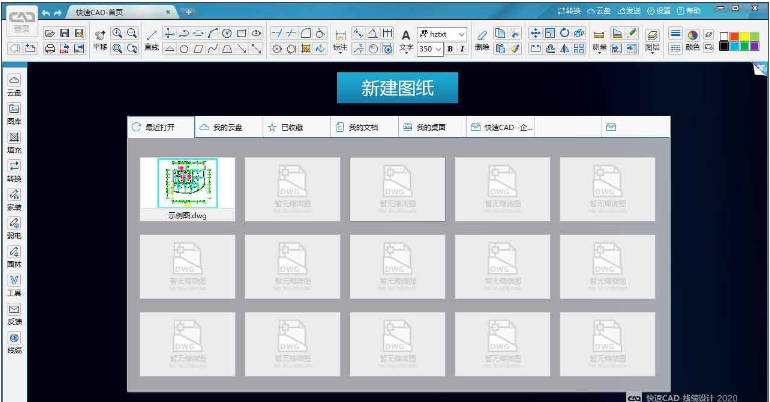Open the 图库 library in left sidebar
The image size is (770, 402).
[14, 111]
